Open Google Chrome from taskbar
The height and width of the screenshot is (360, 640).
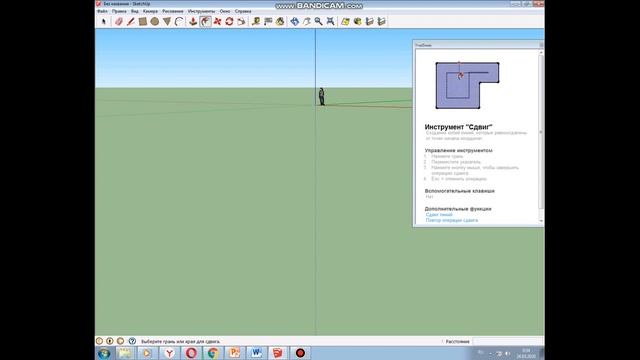pyautogui.click(x=213, y=353)
